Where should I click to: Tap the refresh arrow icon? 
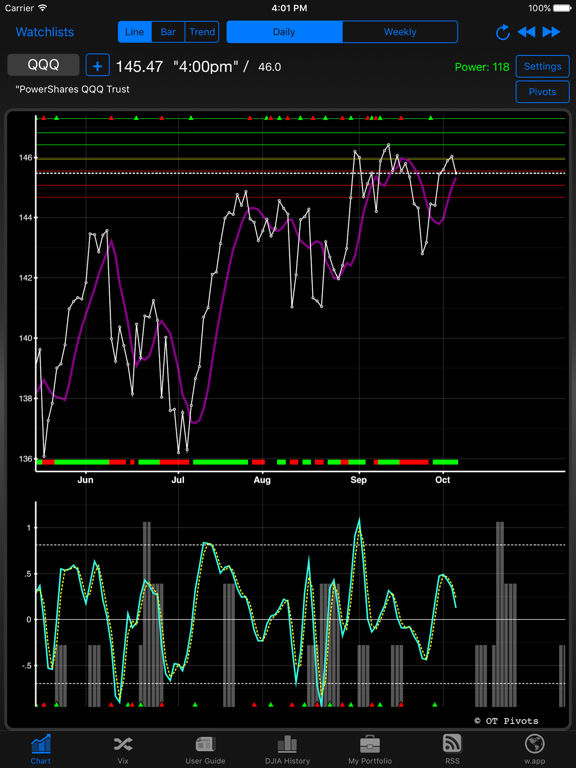(503, 32)
